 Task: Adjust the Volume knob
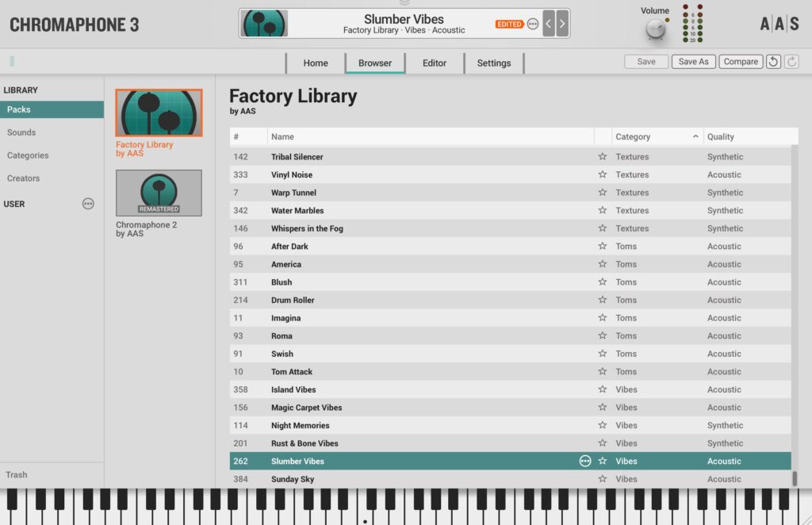pos(655,29)
